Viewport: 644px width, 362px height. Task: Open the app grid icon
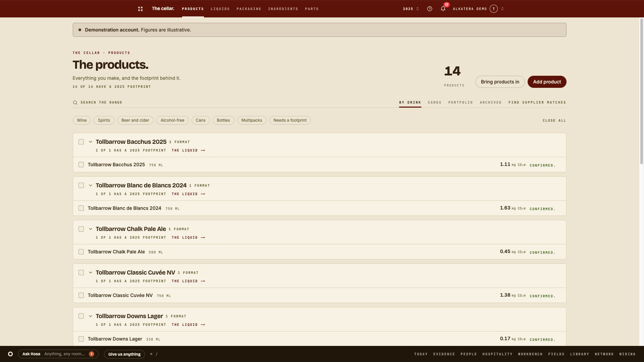click(140, 9)
